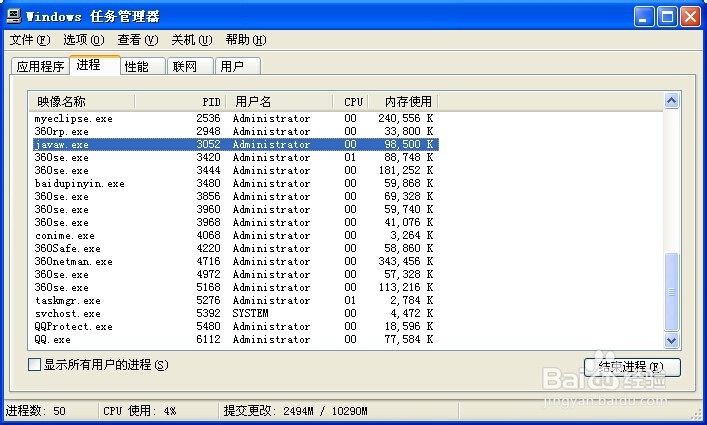Select the javaw.exe process row
The height and width of the screenshot is (425, 707).
tap(234, 145)
